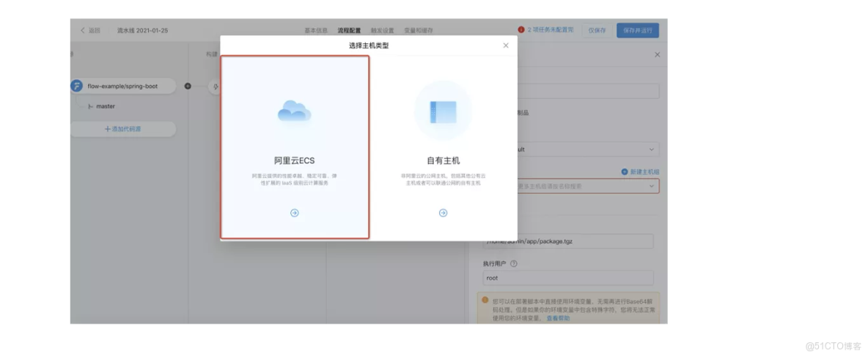Click the flow-example/spring-boot source label
Screen dimensions: 868x357
122,87
